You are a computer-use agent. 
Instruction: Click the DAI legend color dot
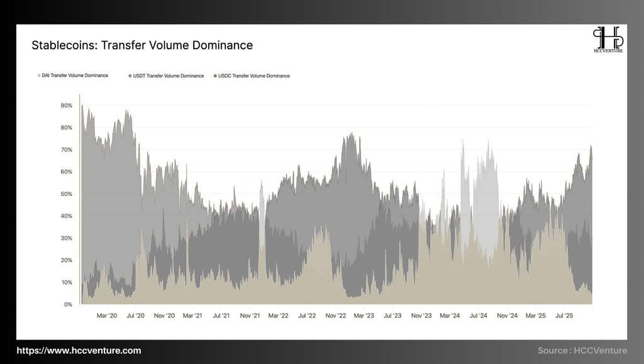pyautogui.click(x=39, y=76)
